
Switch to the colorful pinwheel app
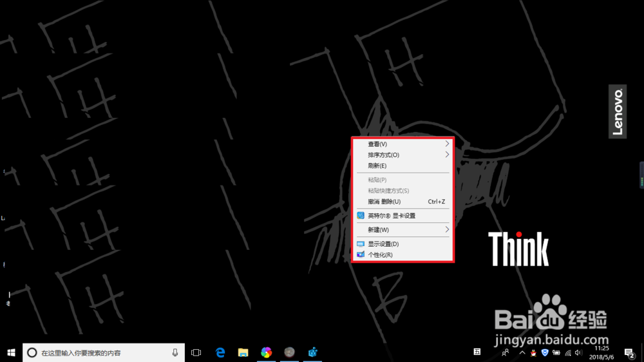[266, 352]
